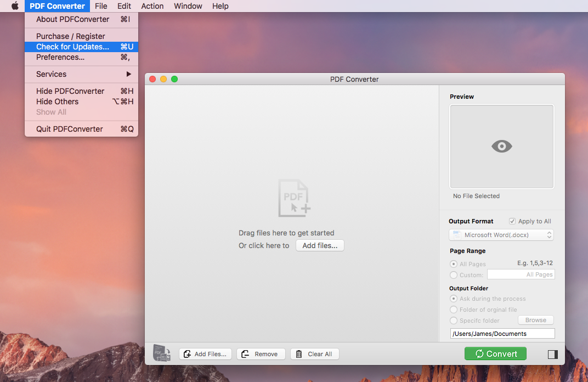
Task: Click the PDF drop zone icon
Action: click(x=295, y=198)
